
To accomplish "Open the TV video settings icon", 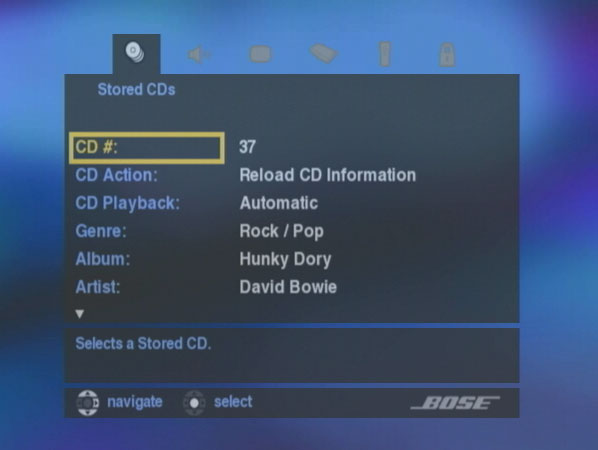I will point(260,54).
